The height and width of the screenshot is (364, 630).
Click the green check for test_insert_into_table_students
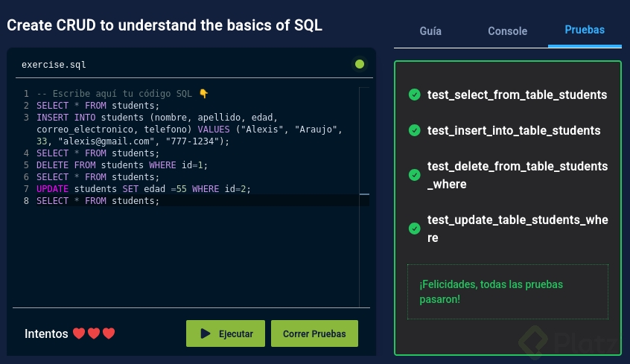click(x=414, y=130)
